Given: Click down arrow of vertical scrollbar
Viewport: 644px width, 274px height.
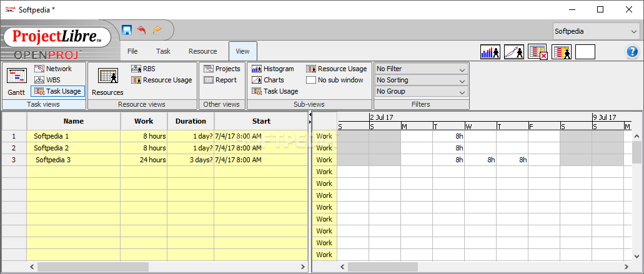Looking at the screenshot, I should [x=637, y=255].
